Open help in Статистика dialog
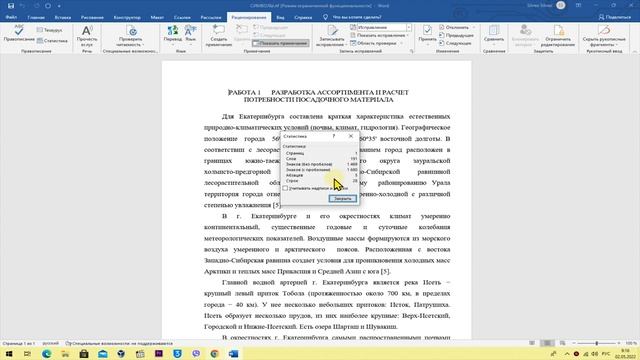 [x=333, y=136]
